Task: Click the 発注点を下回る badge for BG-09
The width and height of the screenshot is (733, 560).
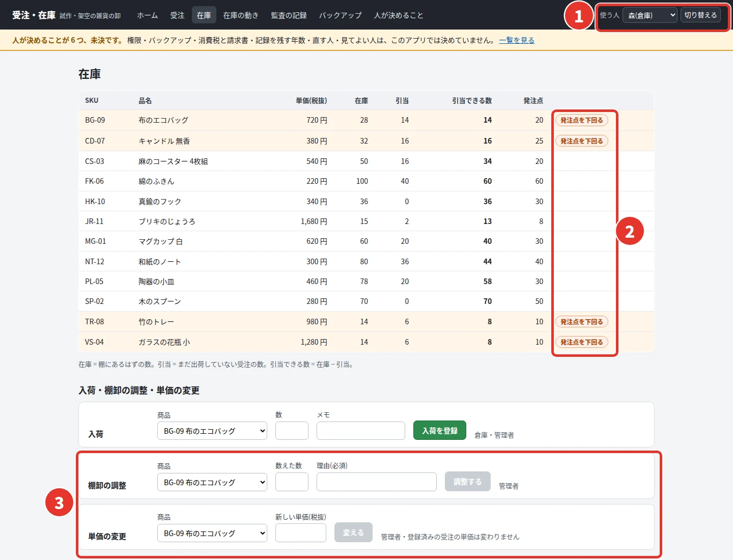Action: coord(582,120)
